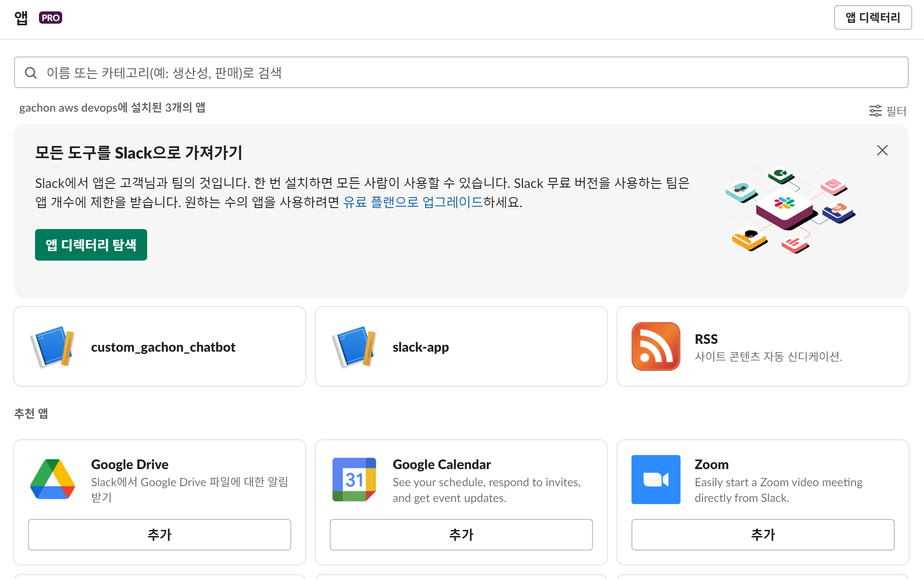
Task: Click the 앱 page title
Action: (x=21, y=18)
